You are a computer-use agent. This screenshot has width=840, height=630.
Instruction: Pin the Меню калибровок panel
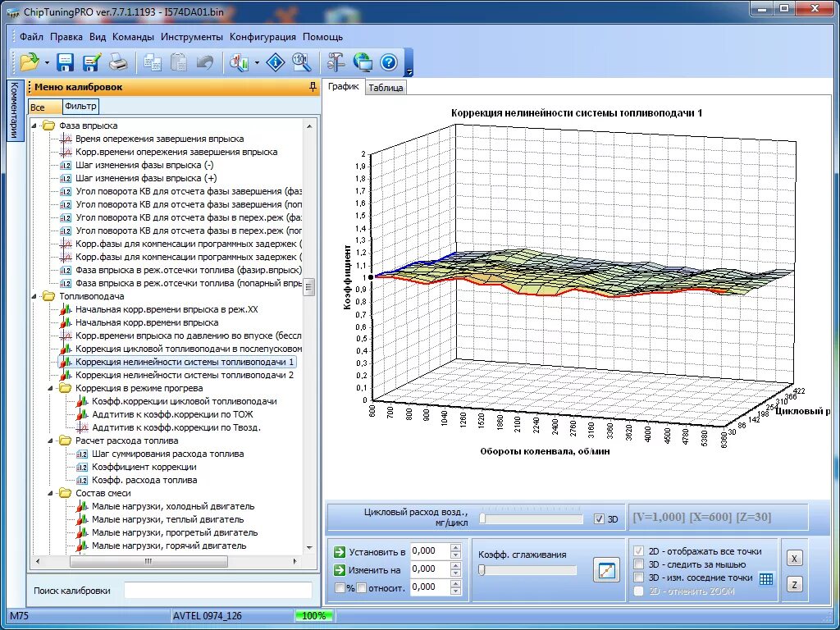313,87
